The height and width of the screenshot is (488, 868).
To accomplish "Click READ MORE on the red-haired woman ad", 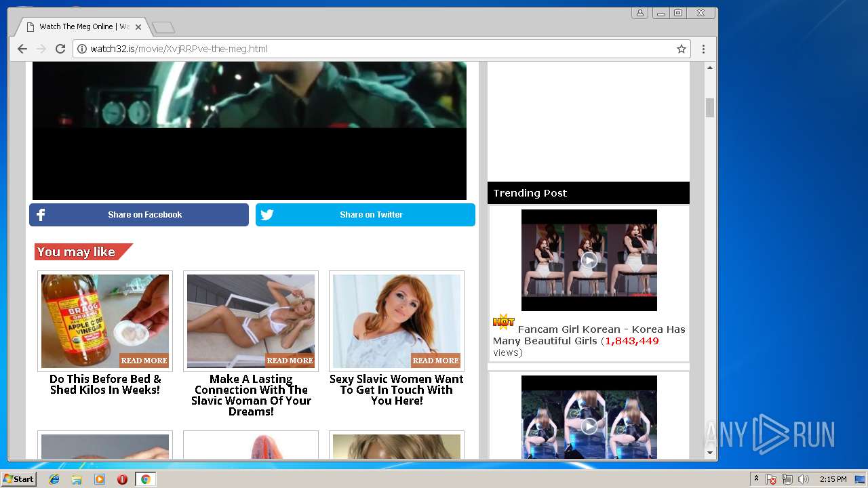I will pos(435,361).
